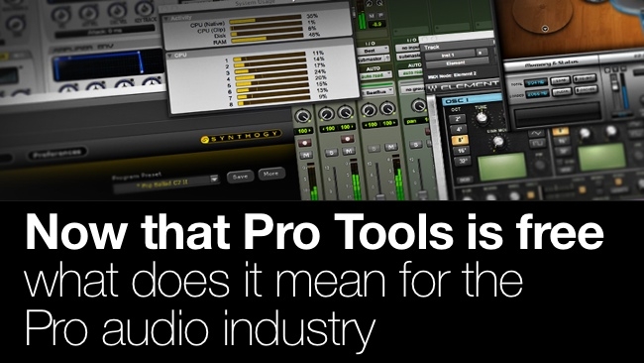The image size is (644, 363).
Task: Solo the third mixer channel
Action: pos(375,149)
